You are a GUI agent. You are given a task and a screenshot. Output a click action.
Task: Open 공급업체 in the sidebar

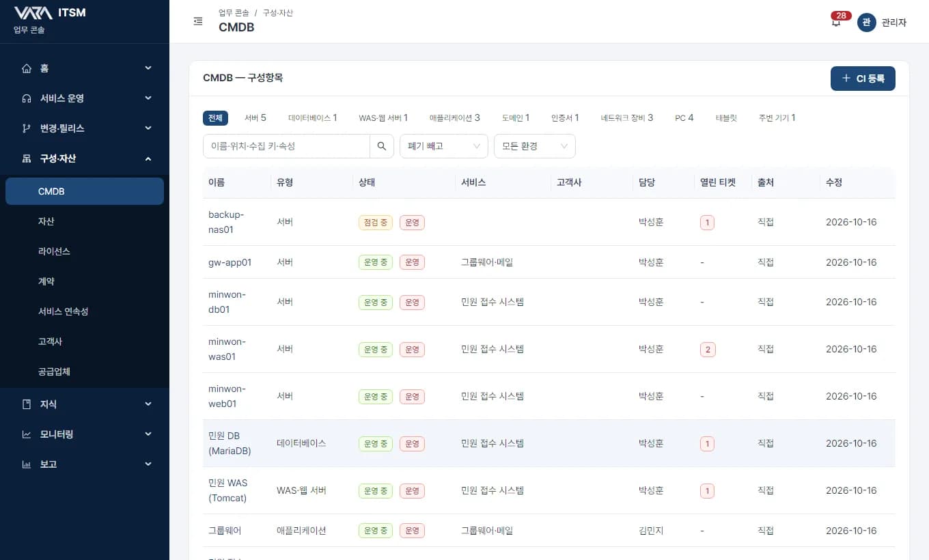coord(85,372)
